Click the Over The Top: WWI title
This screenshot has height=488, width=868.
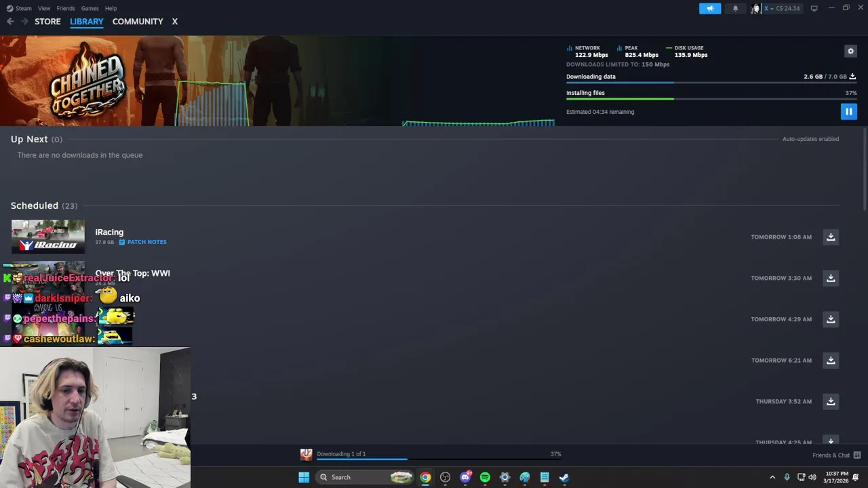(x=132, y=273)
